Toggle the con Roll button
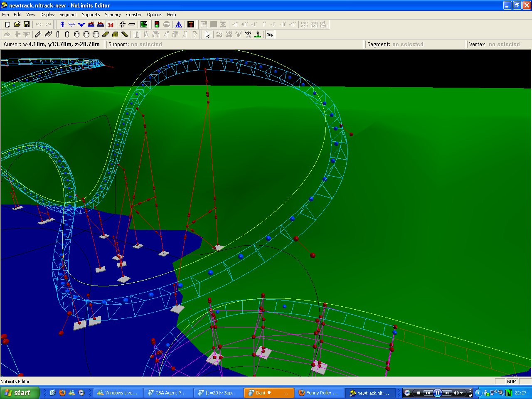This screenshot has height=399, width=532. tap(314, 25)
